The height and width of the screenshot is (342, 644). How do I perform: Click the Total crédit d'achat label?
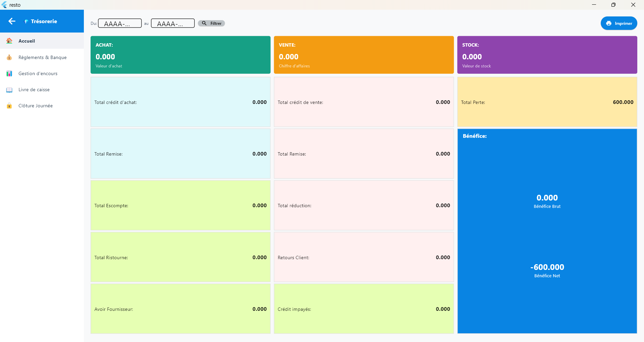click(x=116, y=102)
